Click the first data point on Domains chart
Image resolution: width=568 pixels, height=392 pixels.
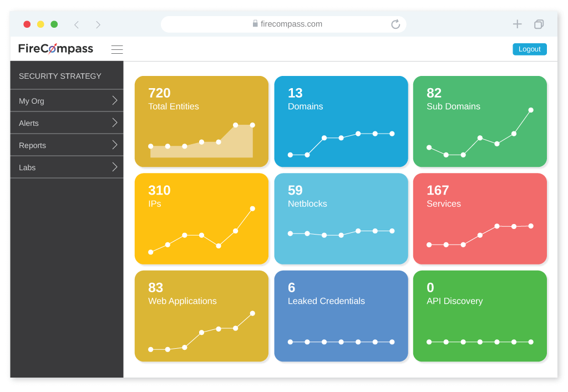[x=290, y=155]
